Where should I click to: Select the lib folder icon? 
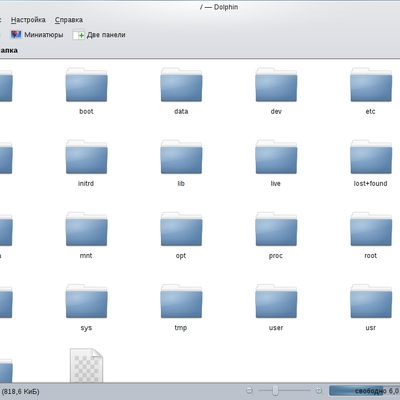tap(181, 157)
